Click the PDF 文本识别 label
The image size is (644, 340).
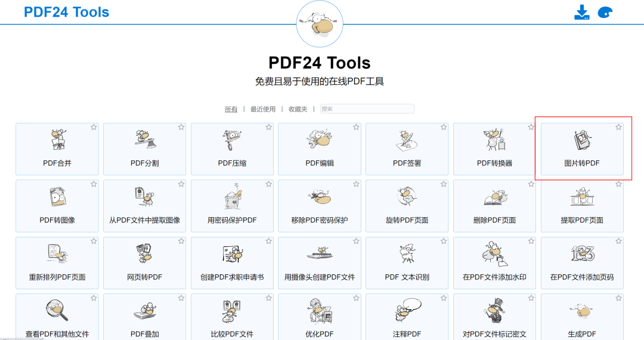pos(407,277)
